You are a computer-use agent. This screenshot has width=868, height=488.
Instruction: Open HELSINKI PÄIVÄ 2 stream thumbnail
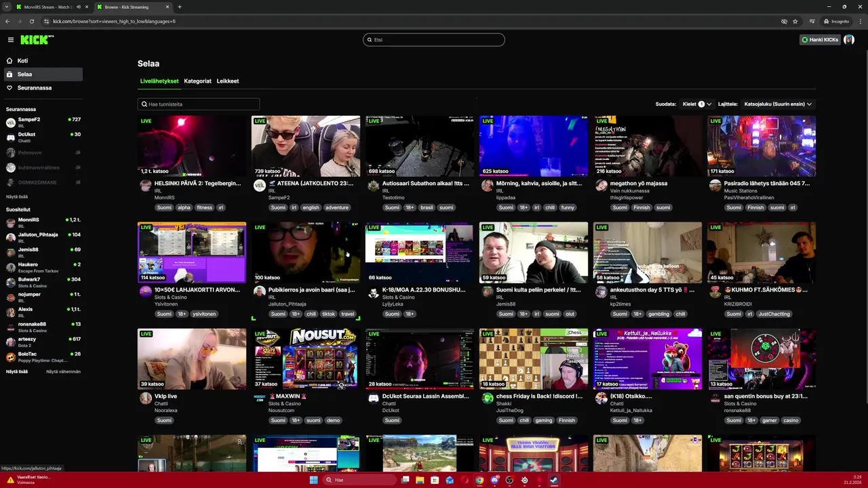(192, 146)
